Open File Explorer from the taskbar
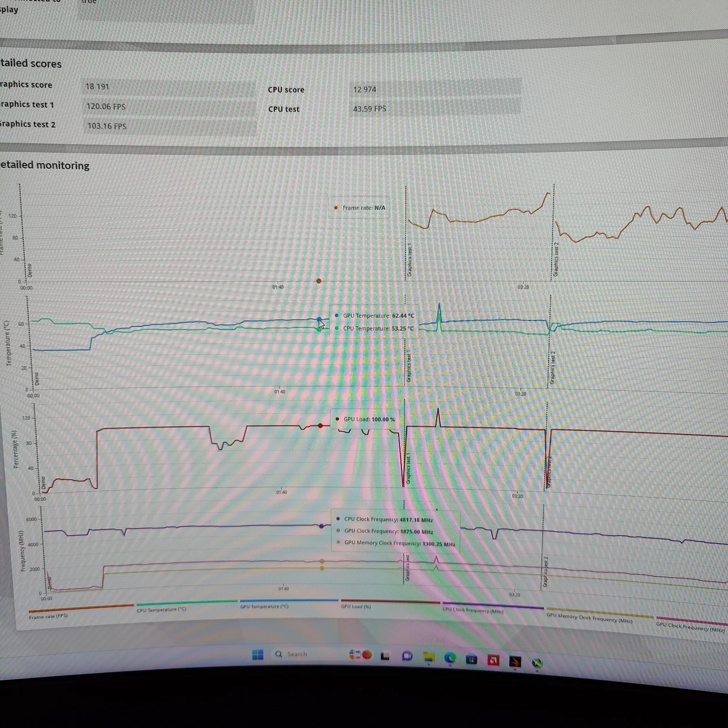The image size is (728, 728). point(429,658)
